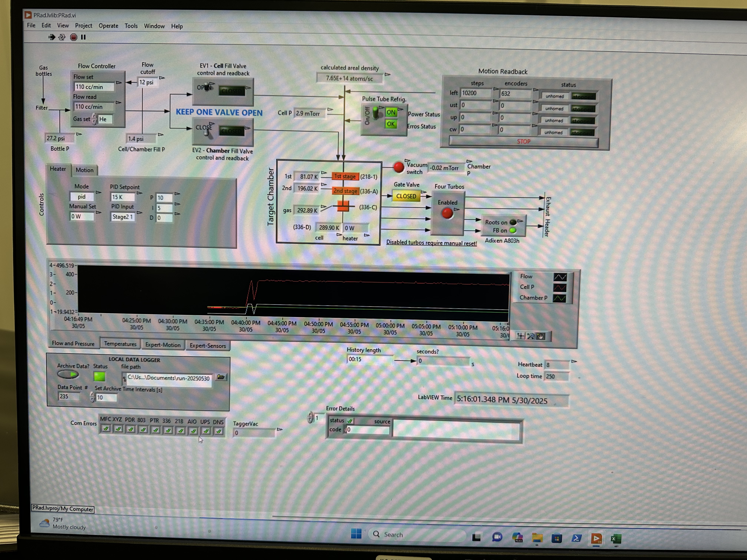Open Microsoft Store from the taskbar
747x560 pixels.
[x=557, y=538]
